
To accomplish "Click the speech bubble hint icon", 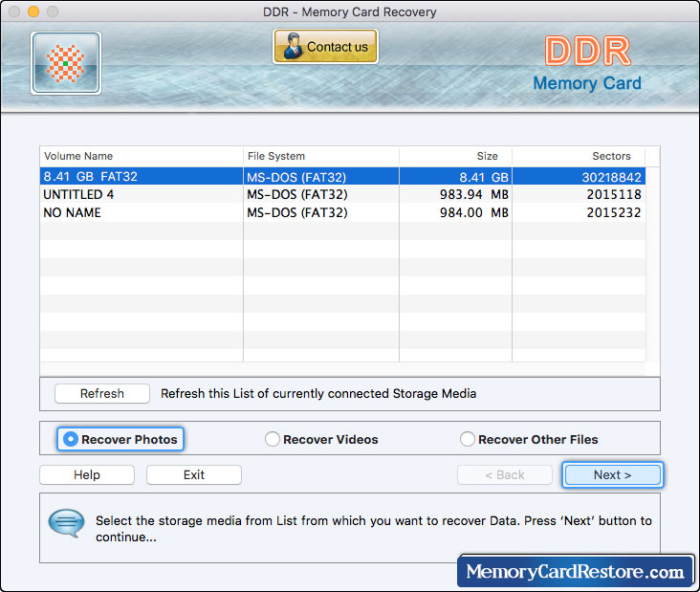I will [x=66, y=523].
